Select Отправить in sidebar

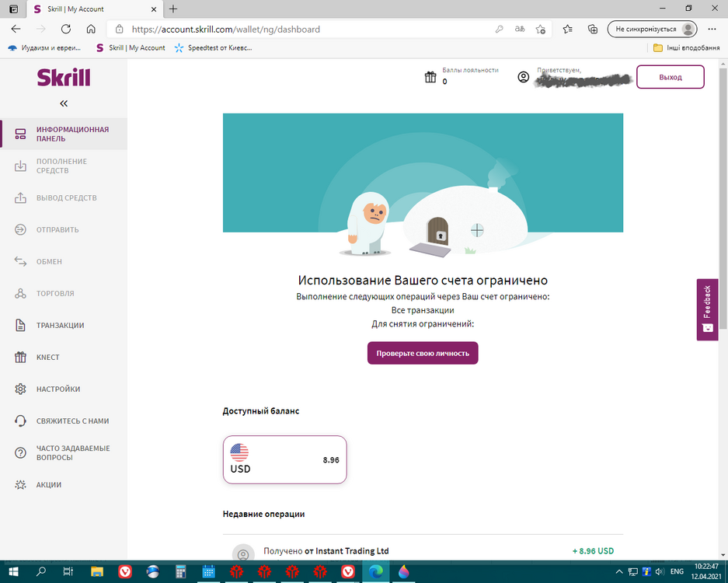(64, 229)
